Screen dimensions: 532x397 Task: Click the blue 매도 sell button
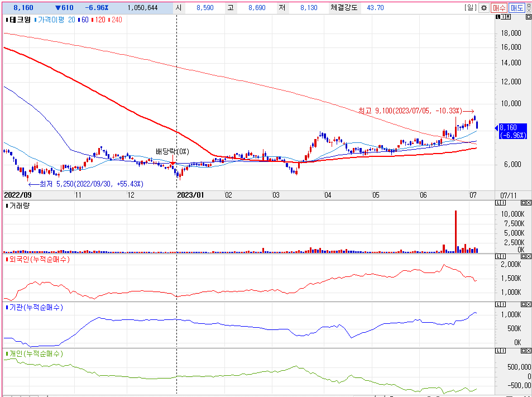[517, 7]
